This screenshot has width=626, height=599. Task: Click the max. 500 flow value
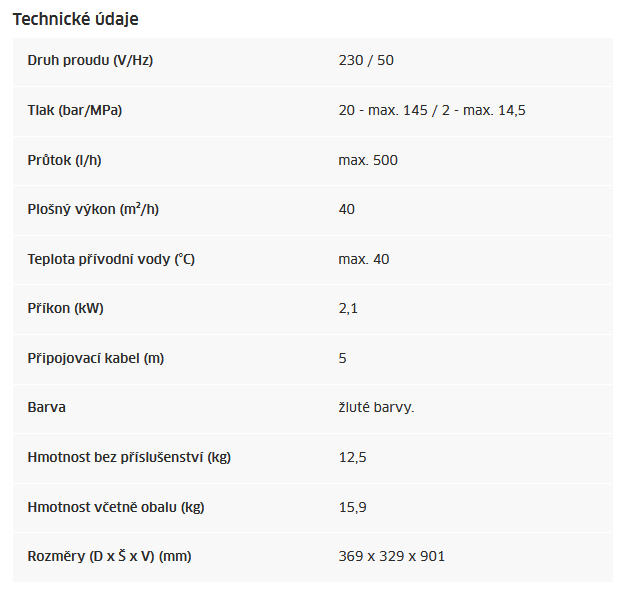pos(368,160)
